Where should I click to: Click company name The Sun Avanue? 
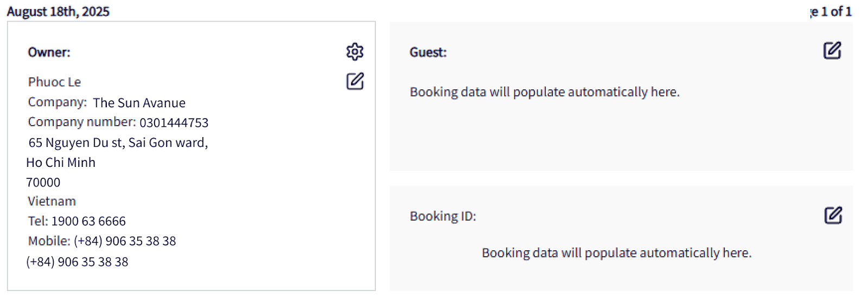coord(139,103)
